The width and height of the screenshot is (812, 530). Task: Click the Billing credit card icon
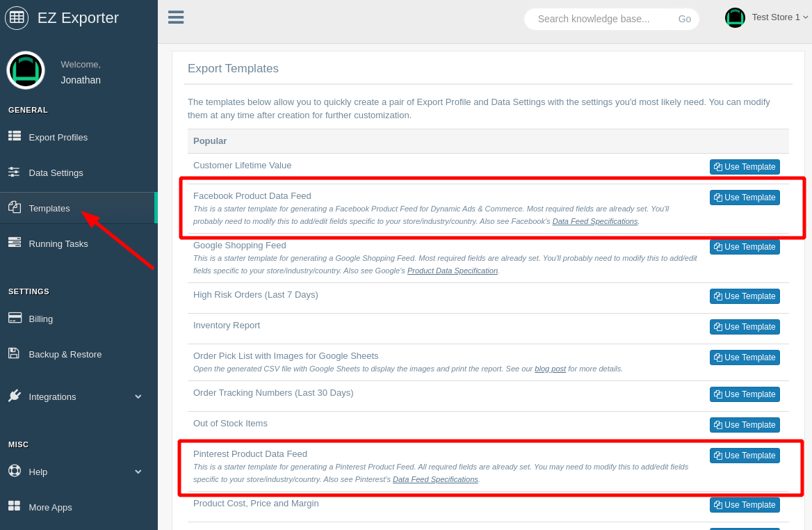[x=15, y=318]
